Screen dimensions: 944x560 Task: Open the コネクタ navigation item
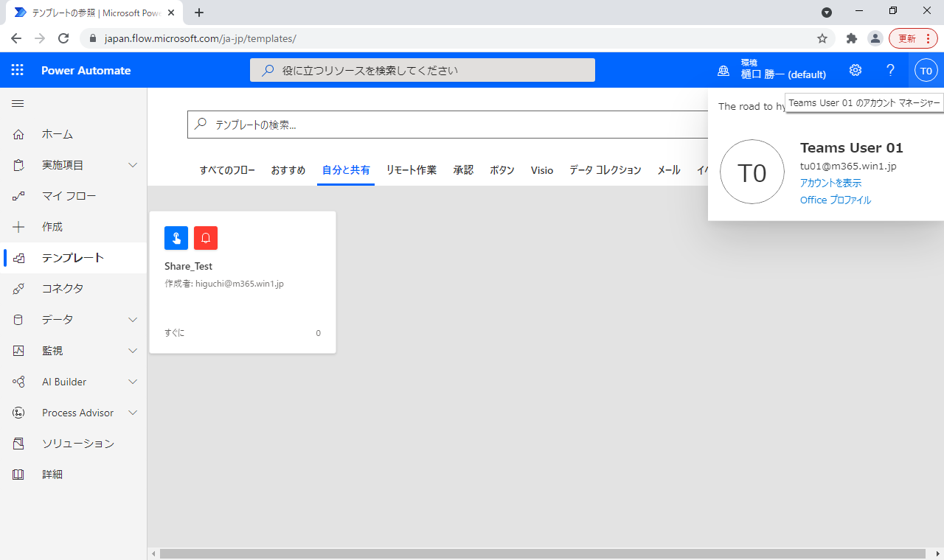tap(74, 289)
